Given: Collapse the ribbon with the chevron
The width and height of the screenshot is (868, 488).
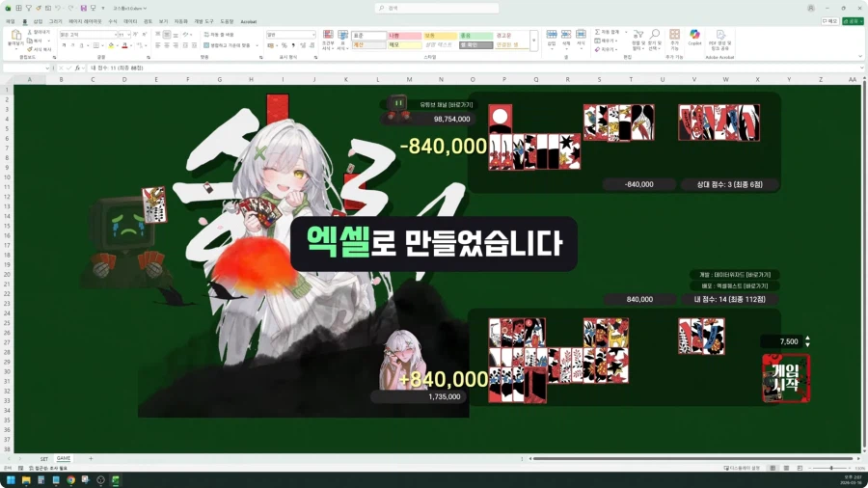Looking at the screenshot, I should [860, 57].
